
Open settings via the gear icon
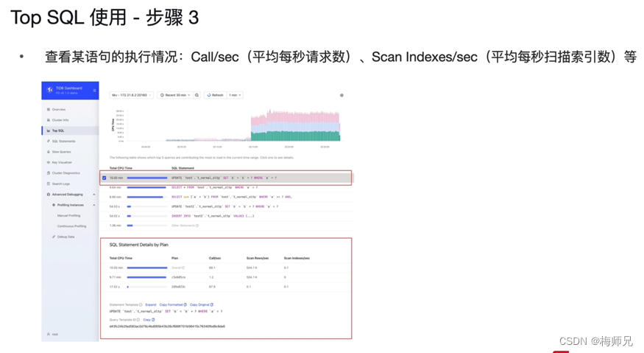point(342,96)
